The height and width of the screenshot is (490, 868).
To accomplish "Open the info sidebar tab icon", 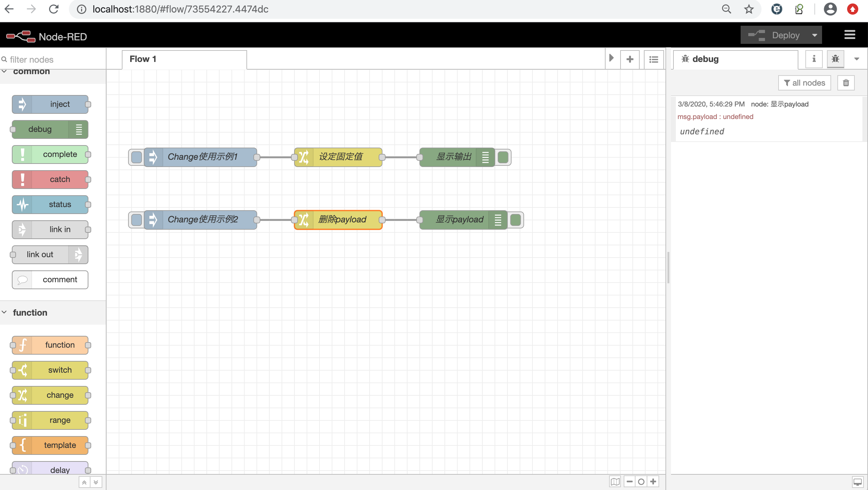I will (814, 59).
